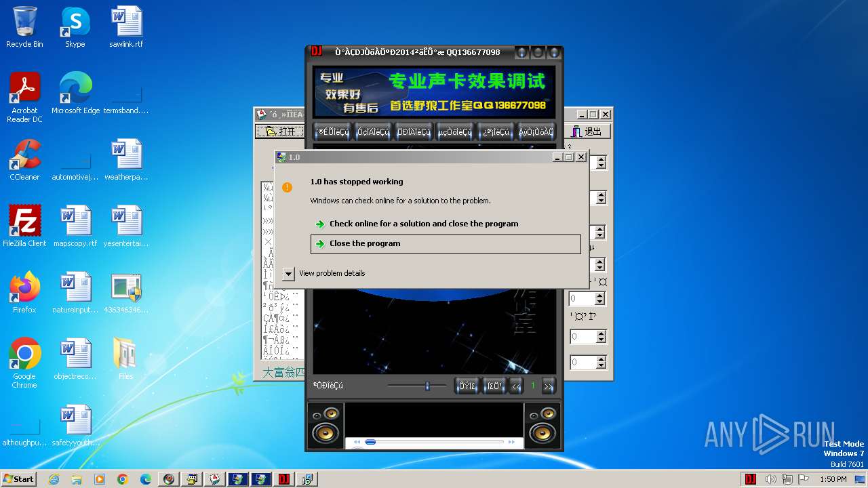Open safetyyouth... document icon
868x488 pixels.
pyautogui.click(x=75, y=426)
